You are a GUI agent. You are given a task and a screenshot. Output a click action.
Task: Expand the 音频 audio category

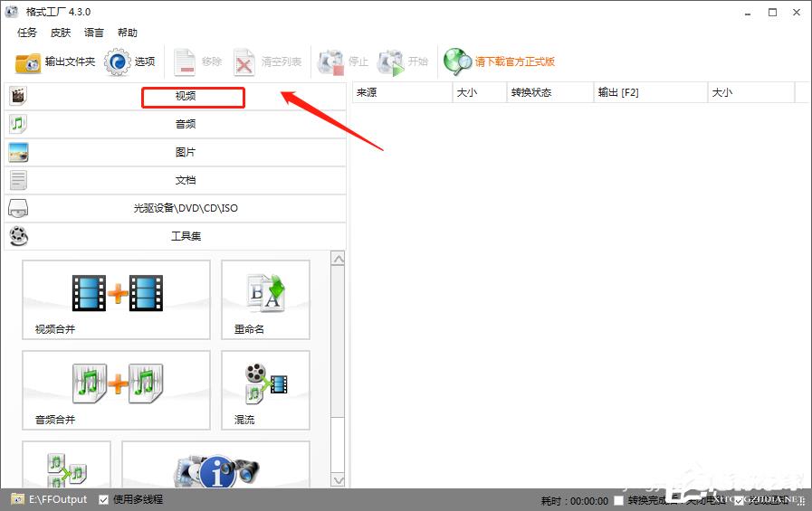[175, 124]
